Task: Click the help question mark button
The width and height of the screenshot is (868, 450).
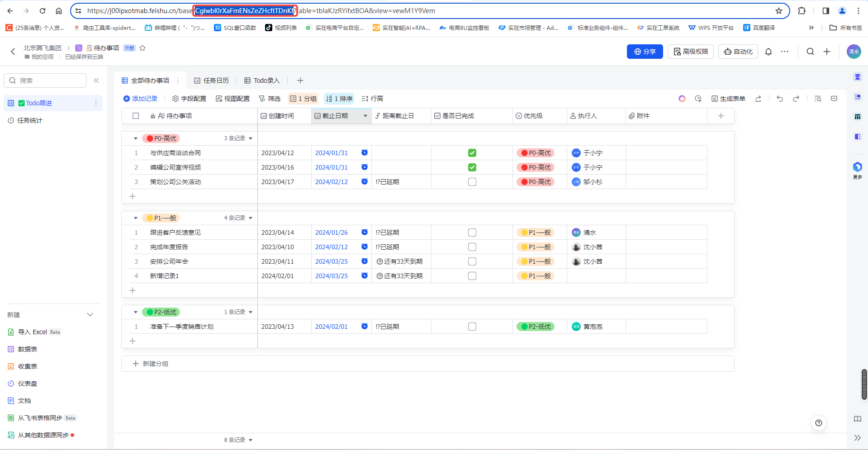Action: point(819,423)
